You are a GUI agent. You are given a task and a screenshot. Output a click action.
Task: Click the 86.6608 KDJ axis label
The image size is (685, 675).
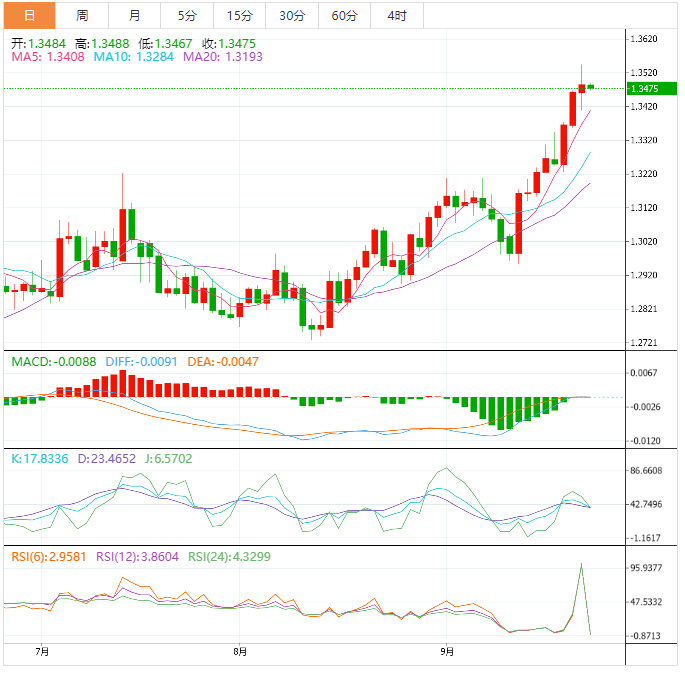(x=646, y=471)
